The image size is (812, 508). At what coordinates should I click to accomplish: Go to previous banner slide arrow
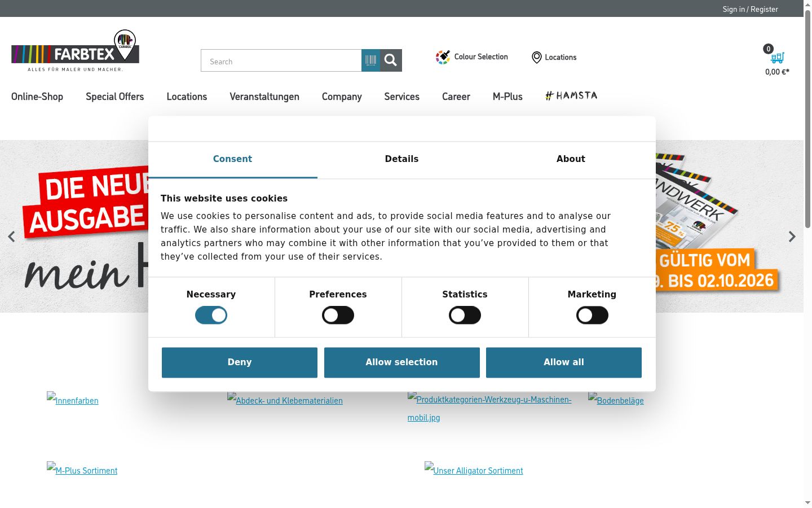(x=11, y=237)
